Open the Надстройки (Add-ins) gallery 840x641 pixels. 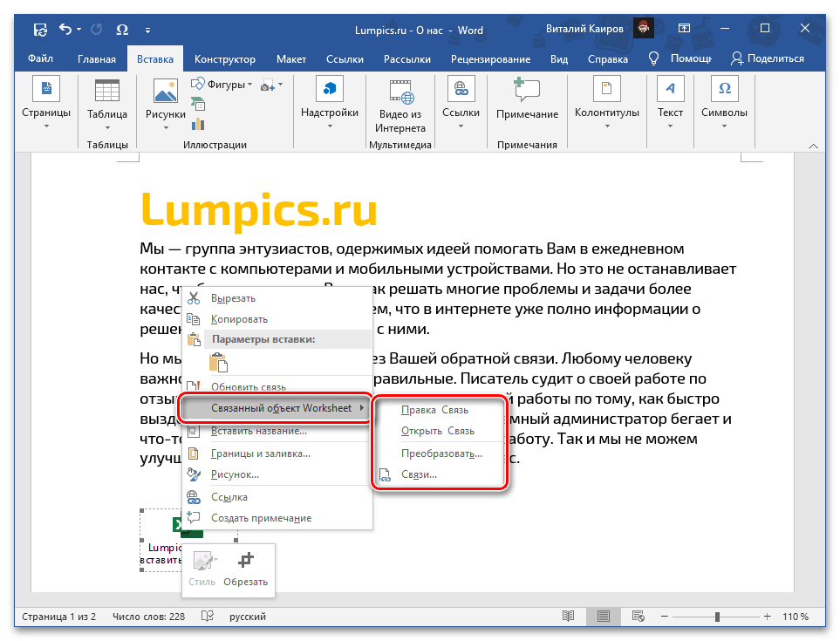(x=329, y=100)
